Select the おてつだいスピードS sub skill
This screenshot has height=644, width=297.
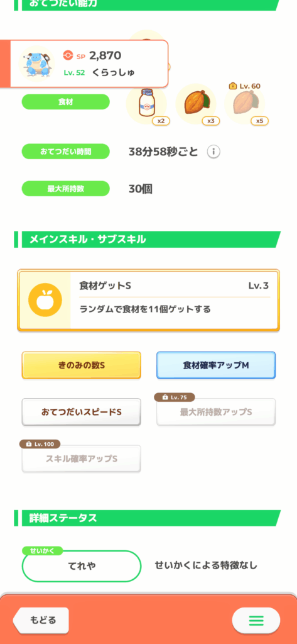[81, 412]
